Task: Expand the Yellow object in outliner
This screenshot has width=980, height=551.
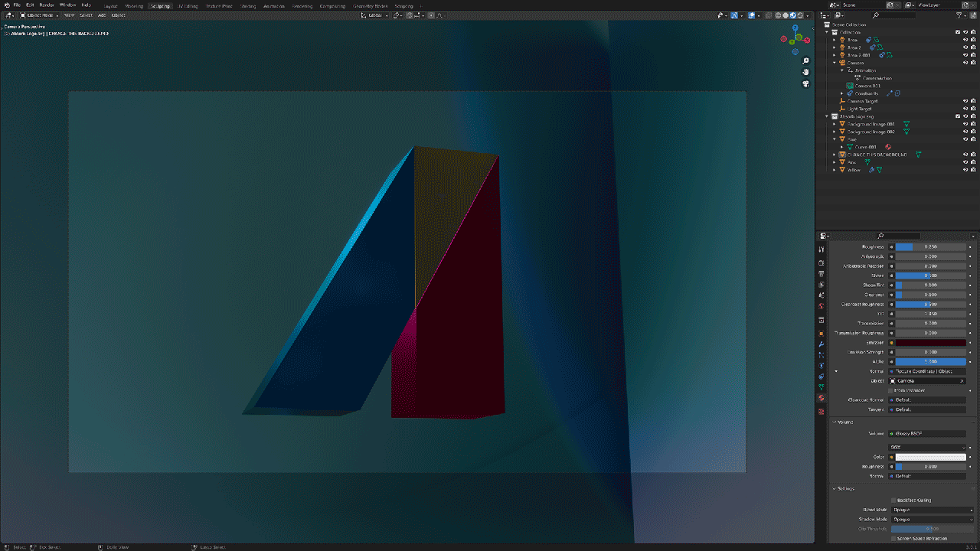Action: point(836,170)
